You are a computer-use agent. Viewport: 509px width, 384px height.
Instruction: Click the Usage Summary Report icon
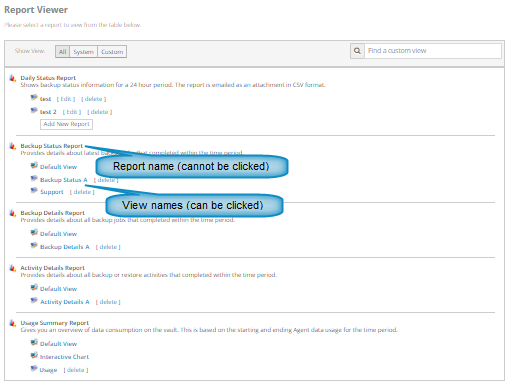click(13, 323)
